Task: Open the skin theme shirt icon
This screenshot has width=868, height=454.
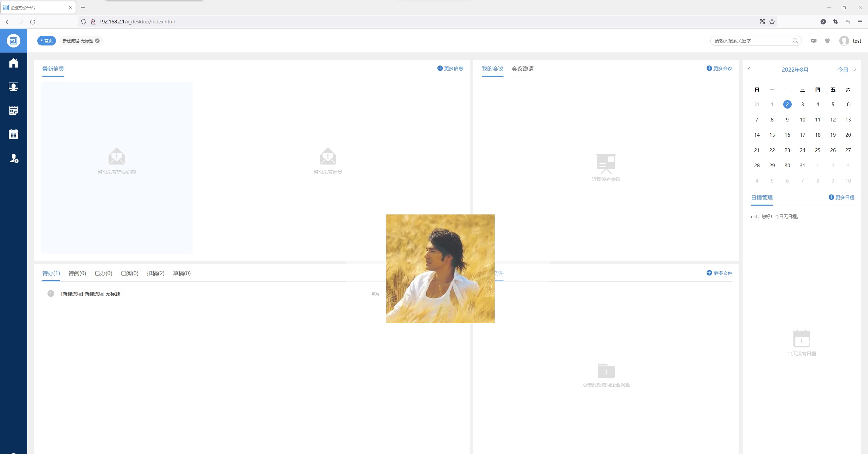Action: point(827,41)
